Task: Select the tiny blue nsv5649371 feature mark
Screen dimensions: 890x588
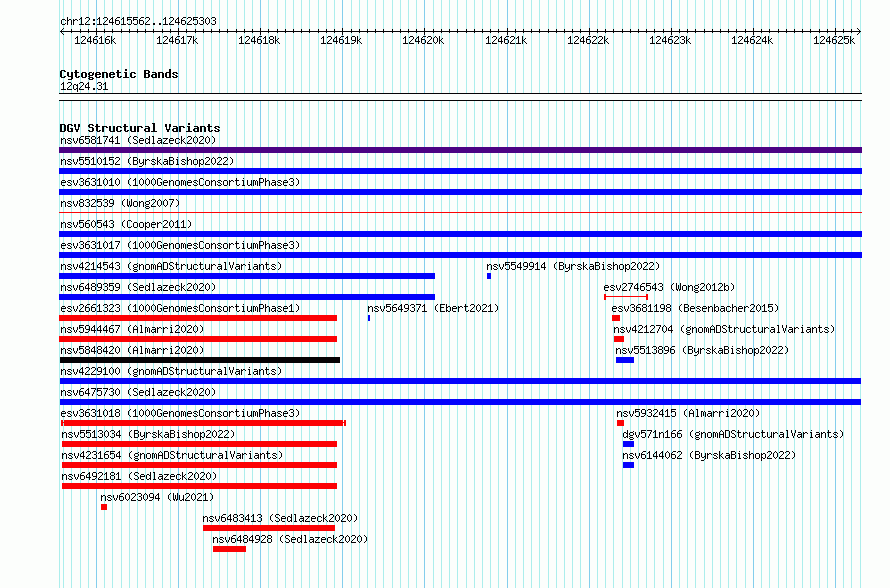Action: point(369,318)
